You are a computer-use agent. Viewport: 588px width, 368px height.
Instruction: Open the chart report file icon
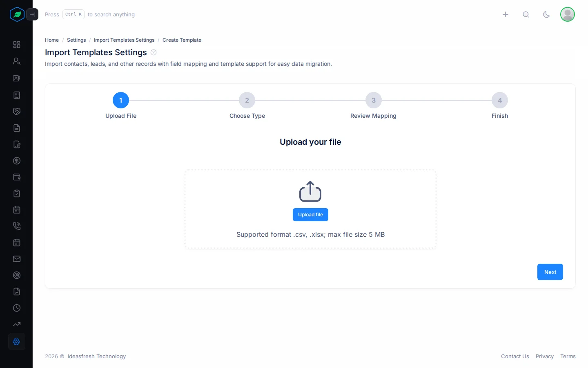pyautogui.click(x=17, y=292)
